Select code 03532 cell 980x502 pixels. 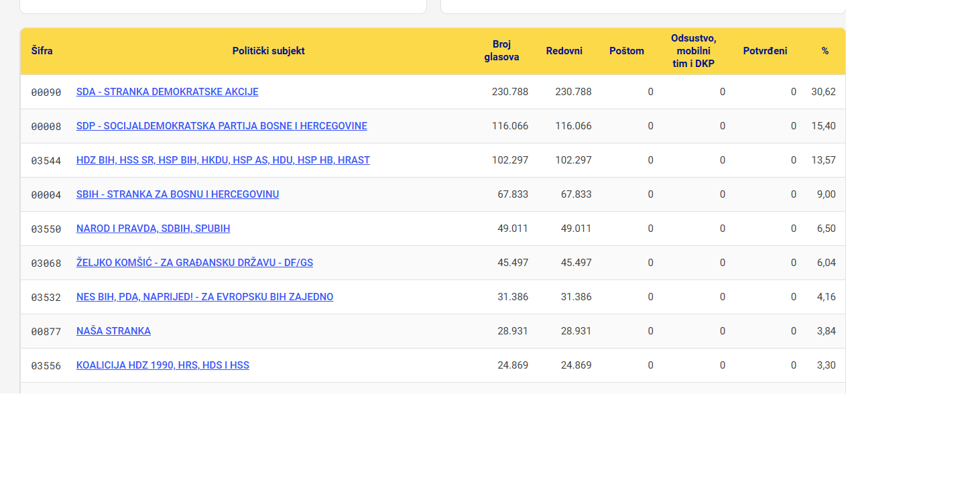coord(46,297)
